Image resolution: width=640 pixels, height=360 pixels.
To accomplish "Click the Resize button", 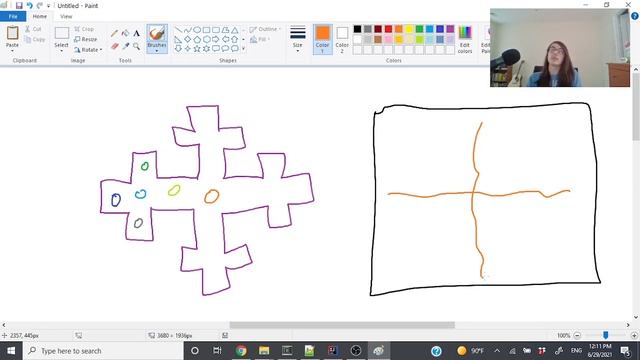I will point(86,39).
